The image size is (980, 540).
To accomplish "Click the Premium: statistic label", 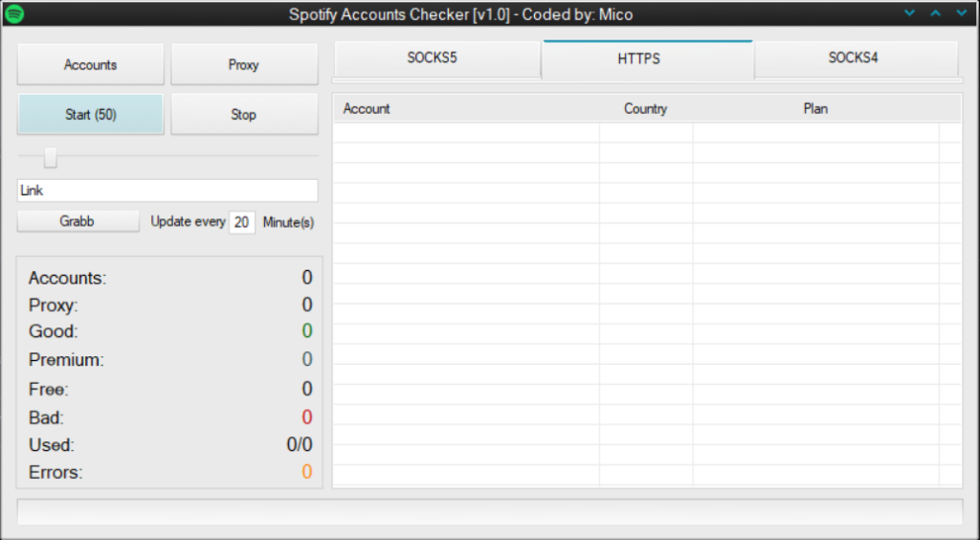I will [x=66, y=360].
